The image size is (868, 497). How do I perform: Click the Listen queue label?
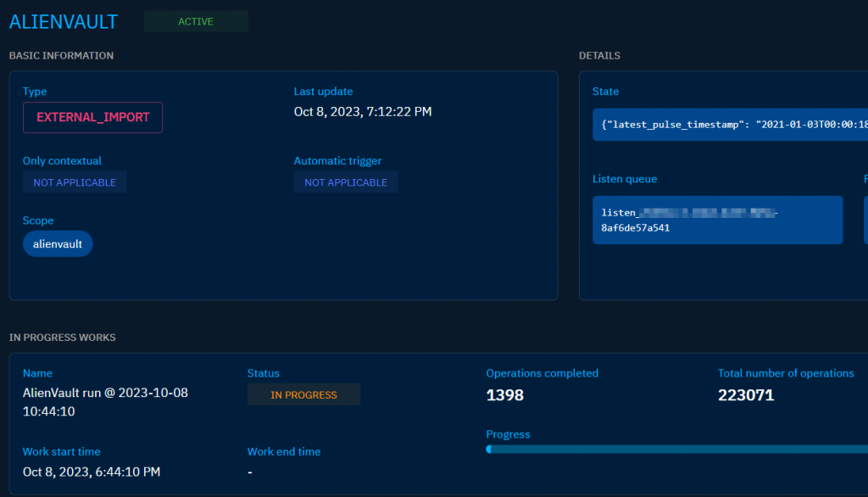[x=625, y=179]
